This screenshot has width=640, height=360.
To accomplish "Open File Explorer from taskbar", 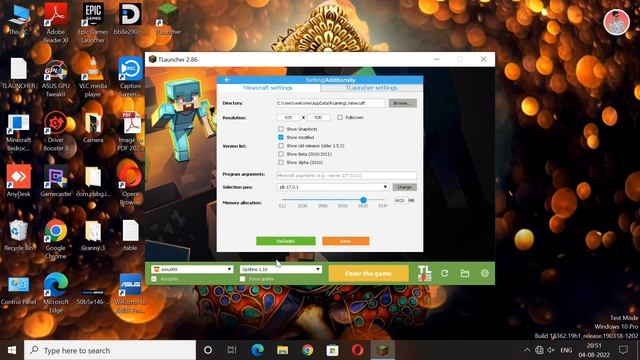I will (282, 350).
